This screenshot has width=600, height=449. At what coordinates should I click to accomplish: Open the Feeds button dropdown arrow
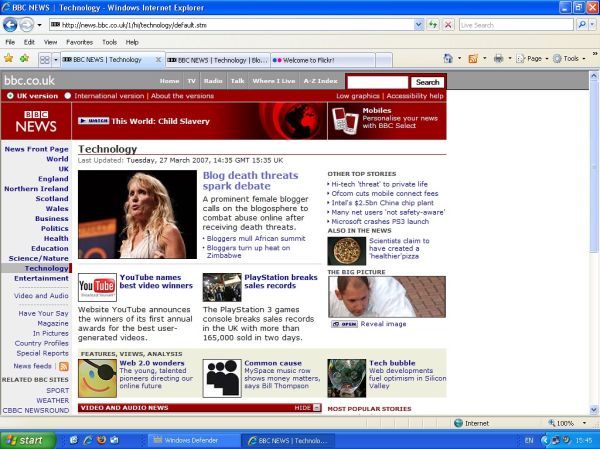coord(484,59)
